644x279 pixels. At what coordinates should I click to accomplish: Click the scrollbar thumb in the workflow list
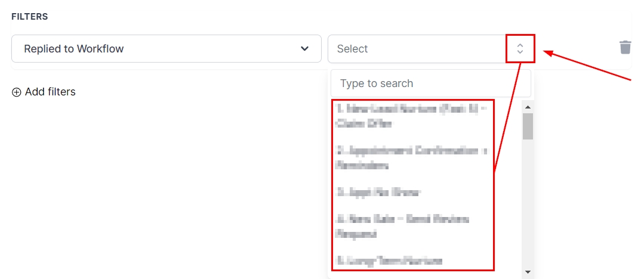(x=528, y=126)
